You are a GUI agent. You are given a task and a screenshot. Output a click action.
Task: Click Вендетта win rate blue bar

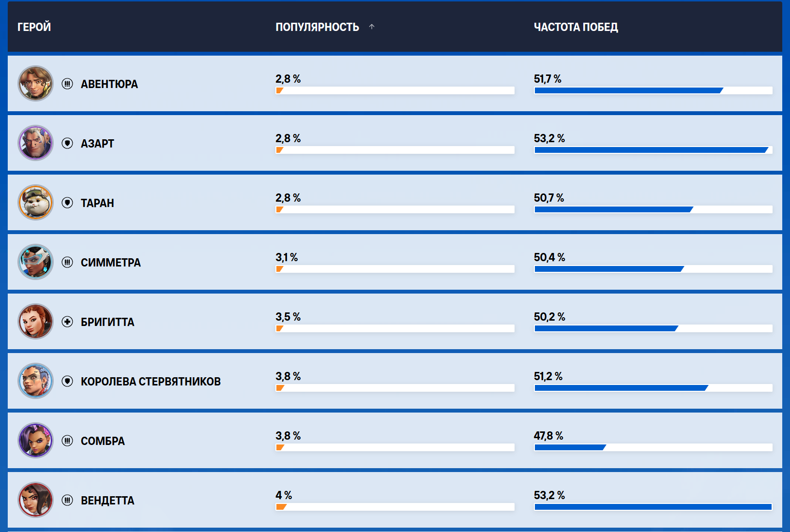[653, 507]
